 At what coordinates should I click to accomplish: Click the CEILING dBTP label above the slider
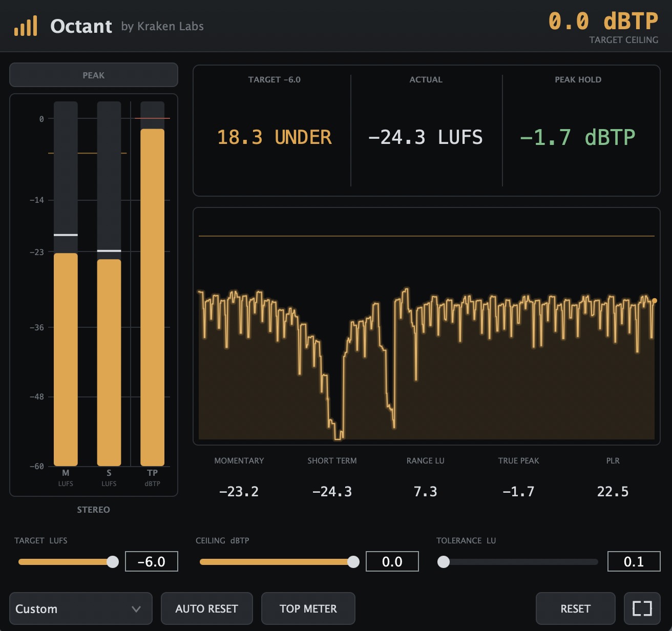click(222, 540)
